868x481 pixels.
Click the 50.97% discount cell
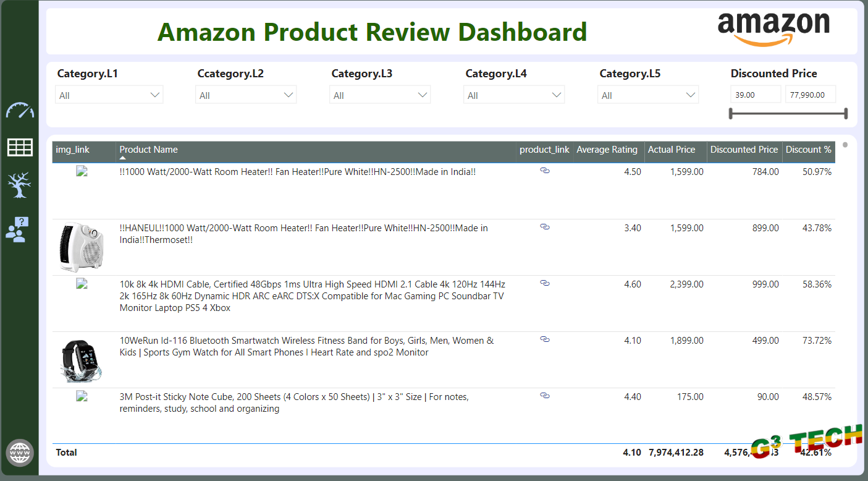point(817,172)
